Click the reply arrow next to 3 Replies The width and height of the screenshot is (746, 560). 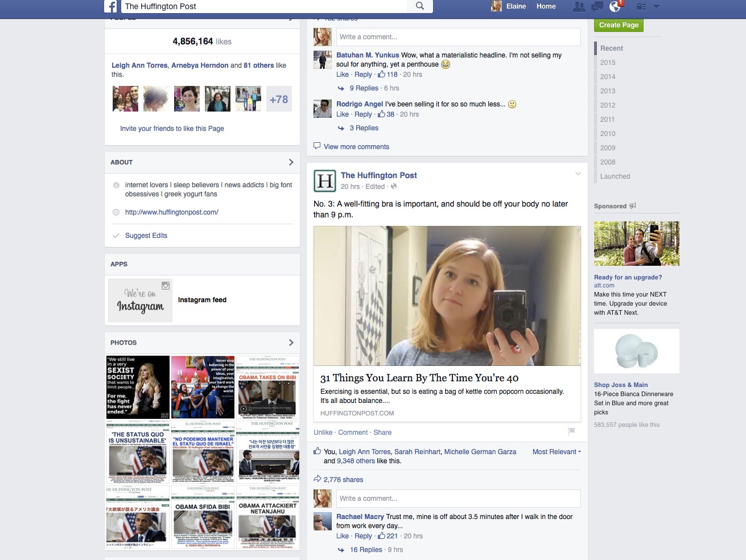click(341, 128)
